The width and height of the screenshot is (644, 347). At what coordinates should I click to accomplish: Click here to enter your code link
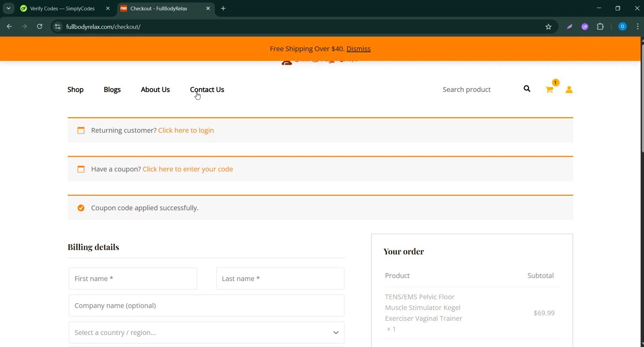(188, 169)
